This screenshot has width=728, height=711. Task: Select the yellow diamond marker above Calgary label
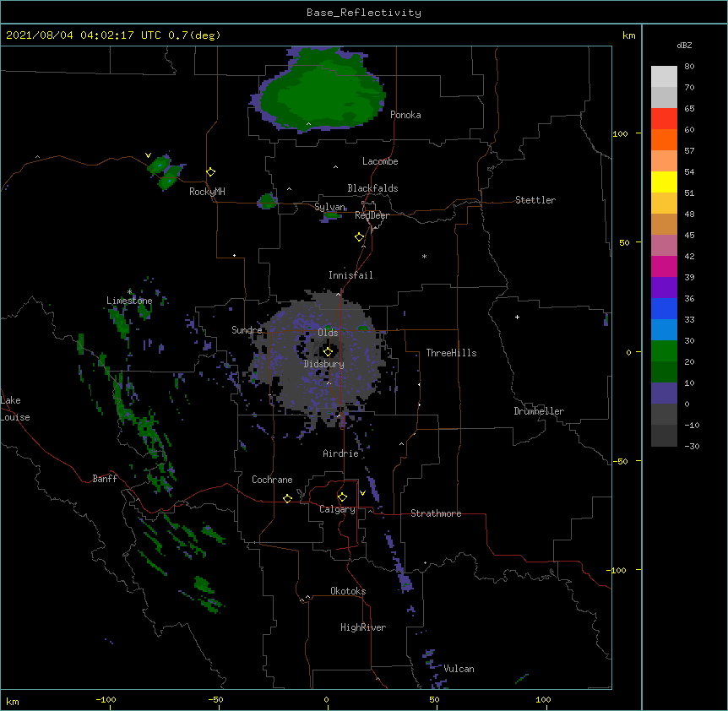[x=342, y=497]
